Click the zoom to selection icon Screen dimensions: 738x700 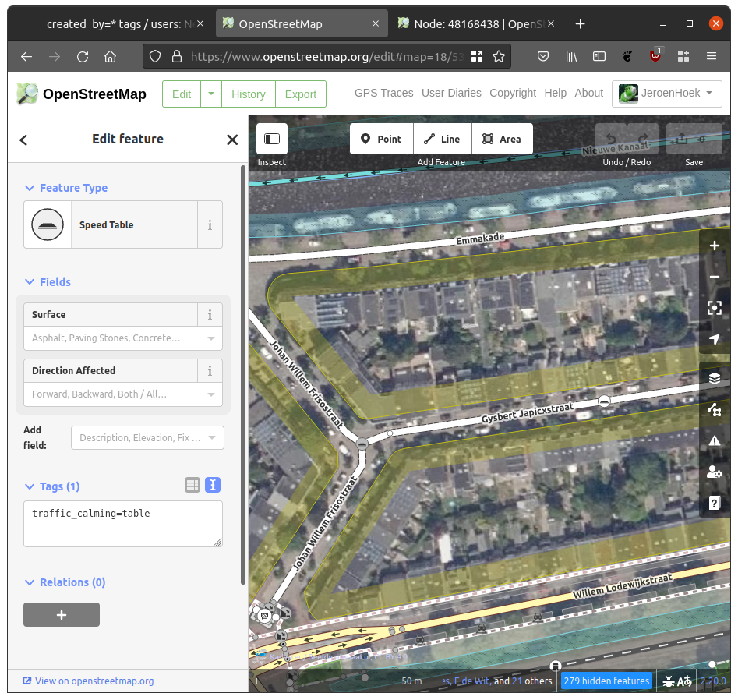coord(714,309)
